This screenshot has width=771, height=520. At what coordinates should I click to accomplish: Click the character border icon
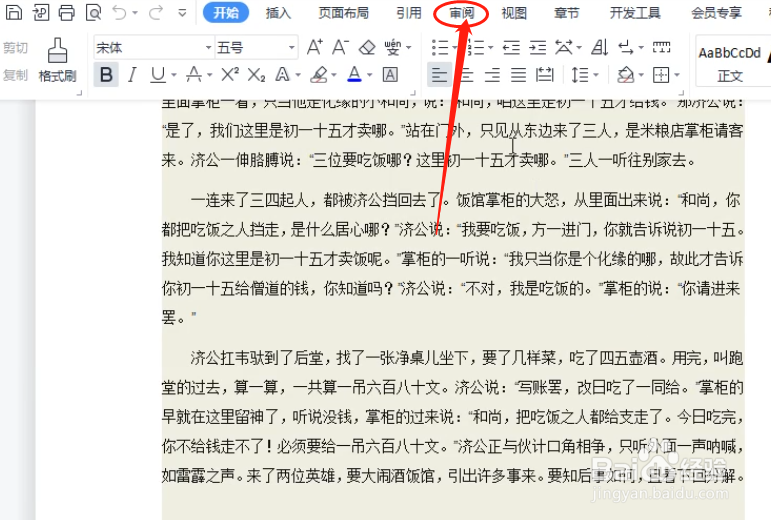pos(390,75)
